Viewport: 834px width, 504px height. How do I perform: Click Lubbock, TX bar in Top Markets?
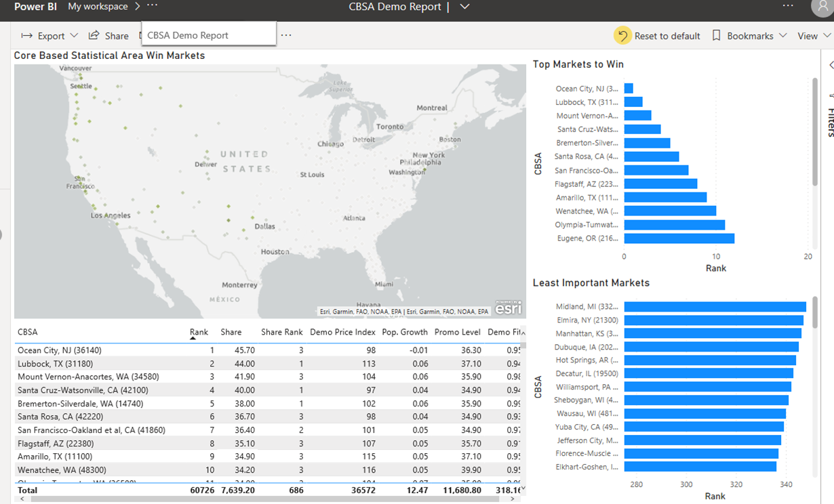coord(633,102)
